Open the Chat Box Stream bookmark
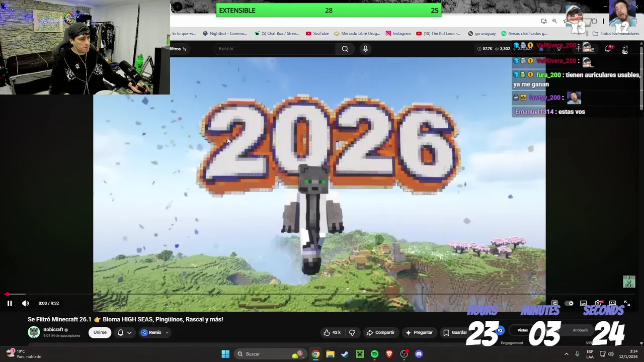 tap(277, 34)
